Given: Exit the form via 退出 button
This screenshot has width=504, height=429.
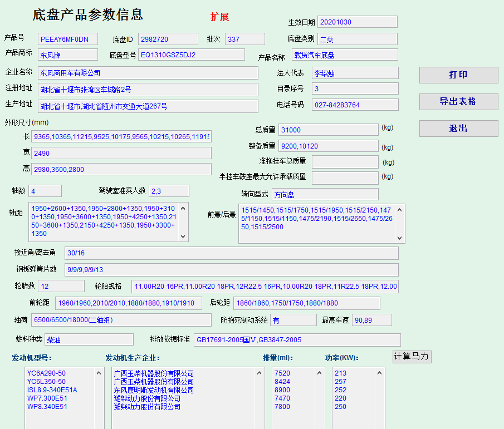Looking at the screenshot, I should [x=459, y=129].
